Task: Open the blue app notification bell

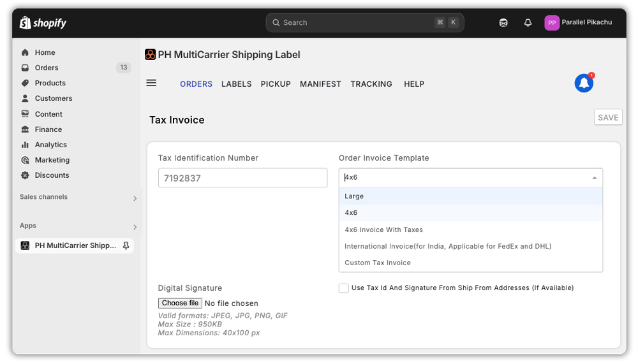Action: 584,83
